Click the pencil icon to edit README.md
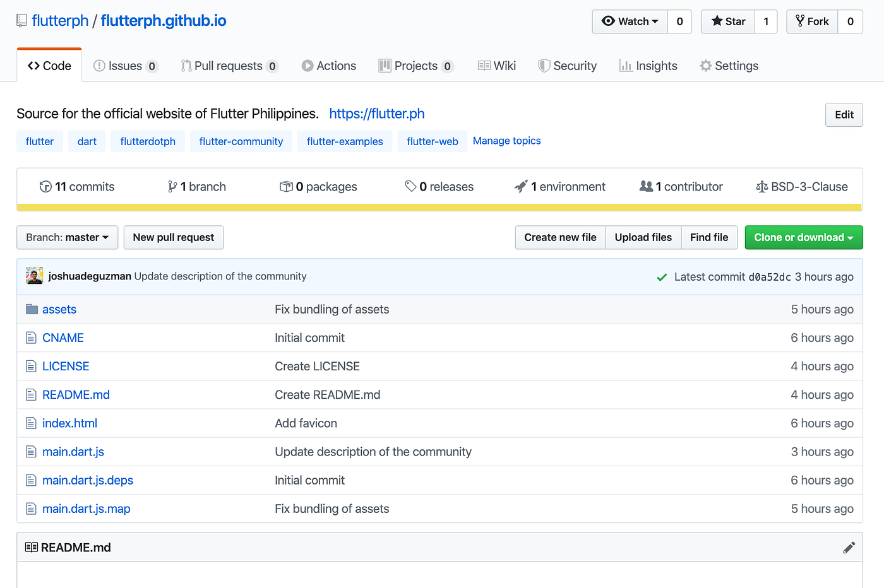 click(849, 548)
